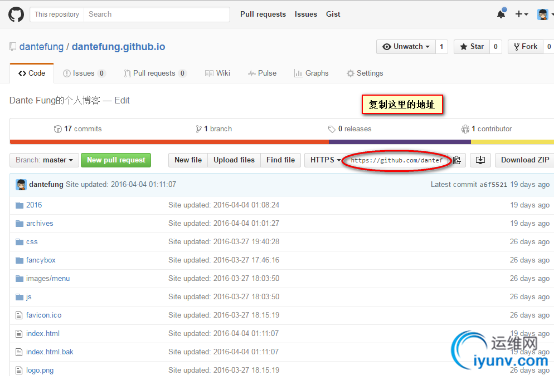This screenshot has height=377, width=554.
Task: Click the copy-to-clipboard icon beside the URL
Action: click(457, 160)
